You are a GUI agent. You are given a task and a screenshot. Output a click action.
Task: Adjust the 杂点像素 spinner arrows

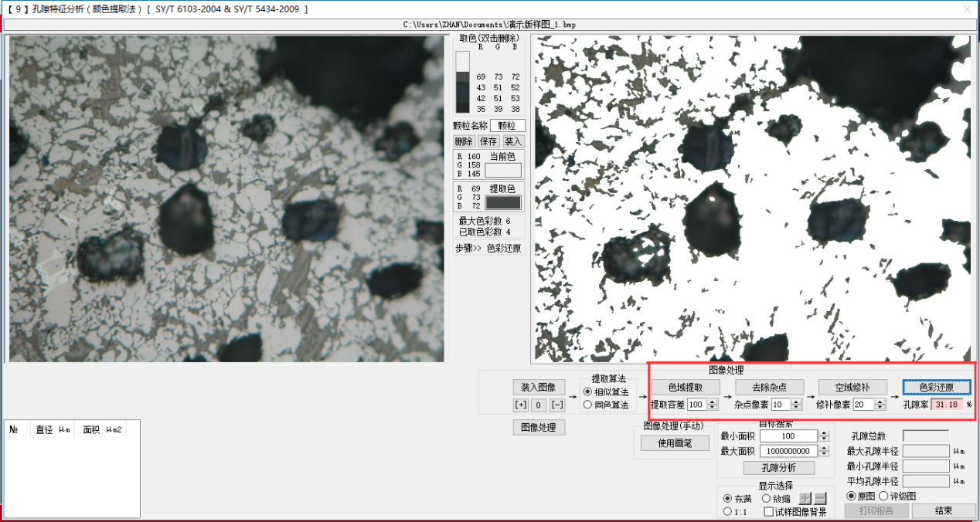(797, 405)
